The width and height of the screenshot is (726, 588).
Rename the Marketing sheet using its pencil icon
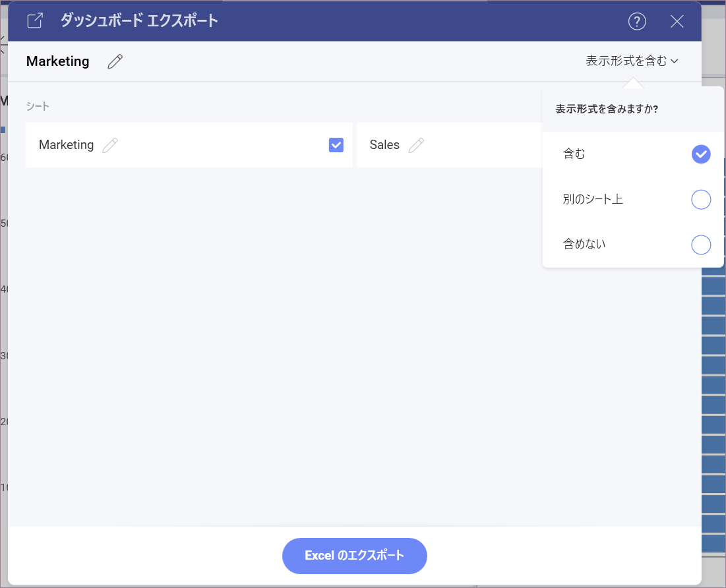click(x=110, y=145)
